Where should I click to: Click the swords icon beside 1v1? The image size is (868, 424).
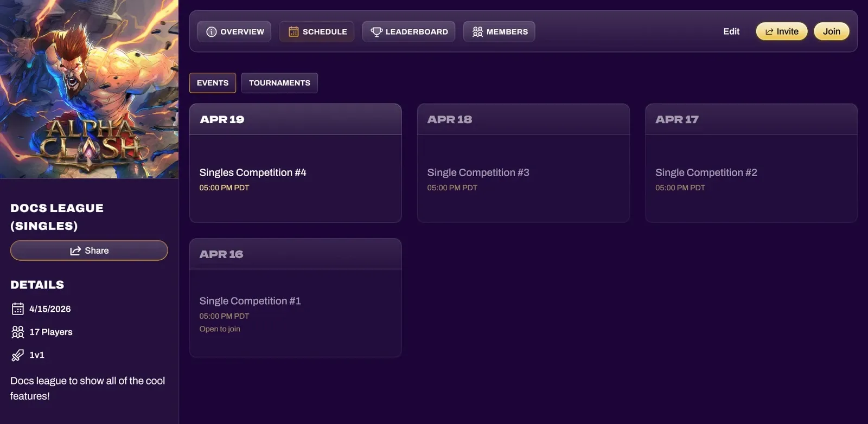pyautogui.click(x=18, y=355)
